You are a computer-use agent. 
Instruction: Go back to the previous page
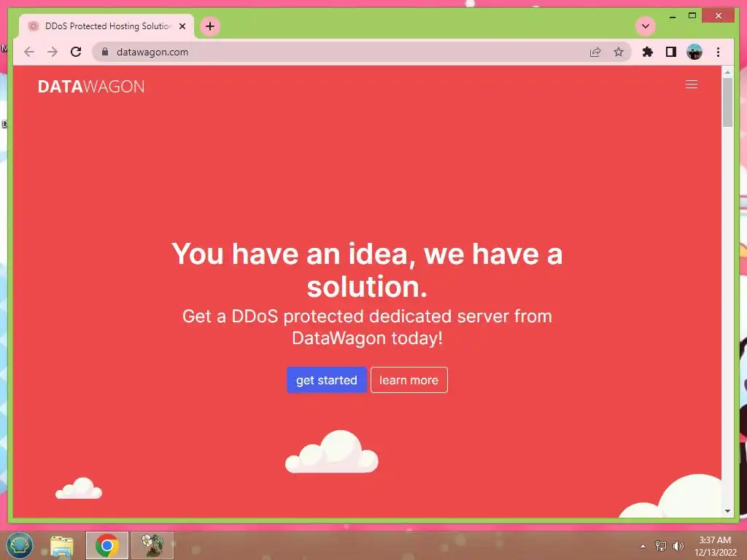pyautogui.click(x=29, y=52)
